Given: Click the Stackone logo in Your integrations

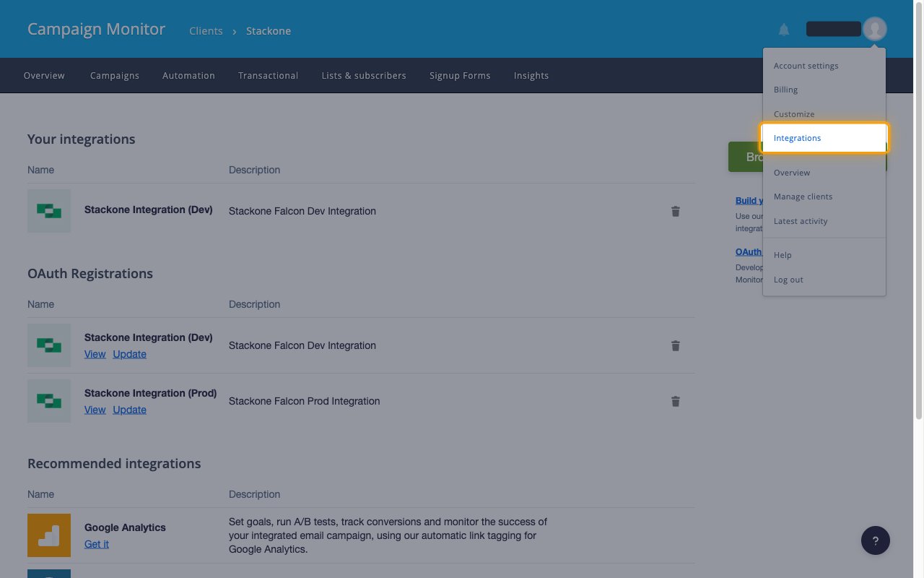Looking at the screenshot, I should pyautogui.click(x=49, y=211).
